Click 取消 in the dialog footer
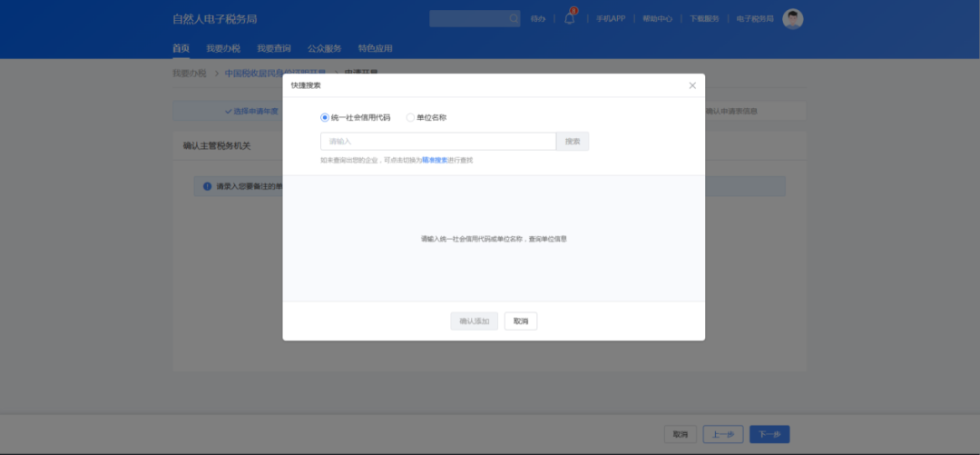 tap(521, 321)
